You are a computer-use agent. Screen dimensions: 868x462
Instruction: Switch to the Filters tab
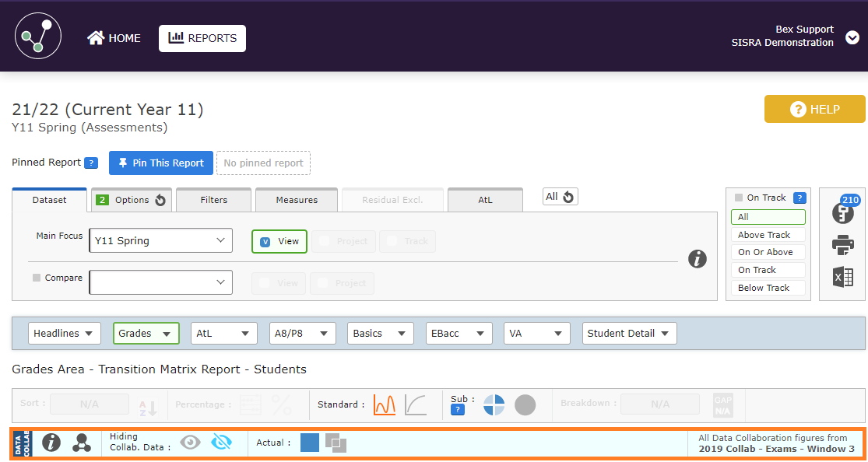(214, 200)
